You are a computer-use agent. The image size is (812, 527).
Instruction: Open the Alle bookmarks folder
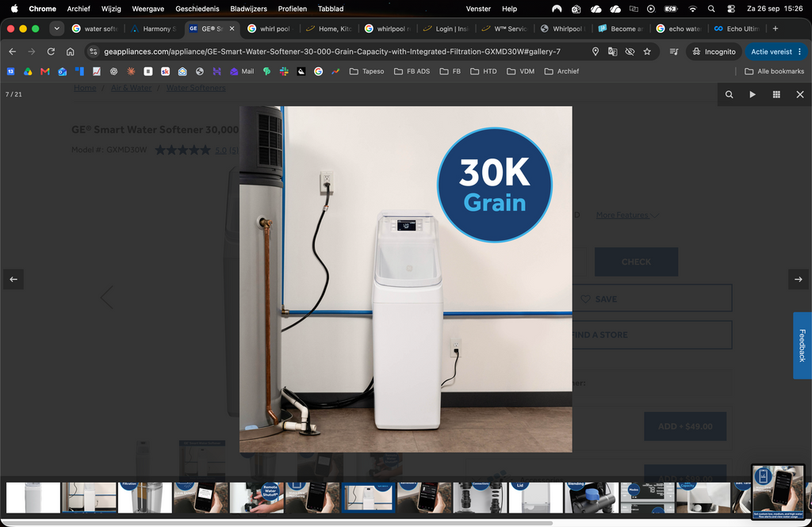[x=774, y=71]
